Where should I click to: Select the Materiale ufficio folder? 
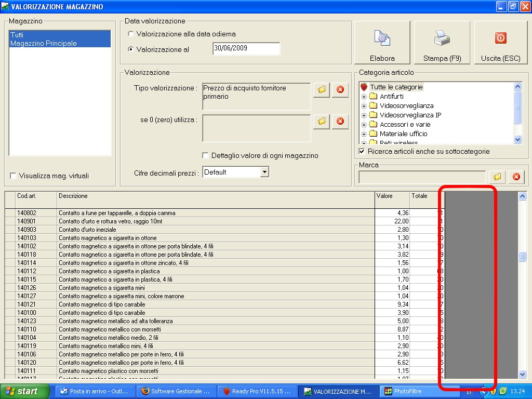(403, 134)
